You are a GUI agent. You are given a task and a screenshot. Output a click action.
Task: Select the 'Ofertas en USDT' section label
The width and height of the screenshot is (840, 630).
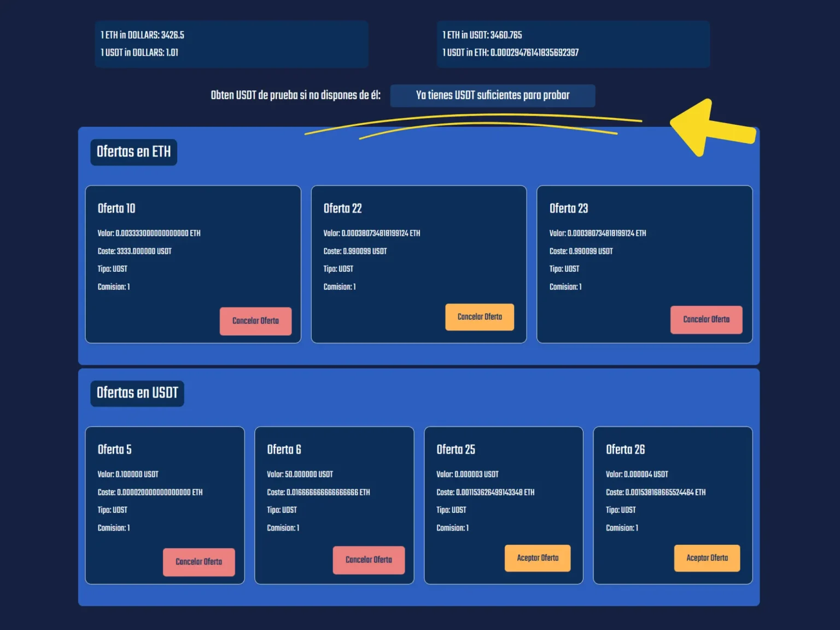[x=137, y=393]
